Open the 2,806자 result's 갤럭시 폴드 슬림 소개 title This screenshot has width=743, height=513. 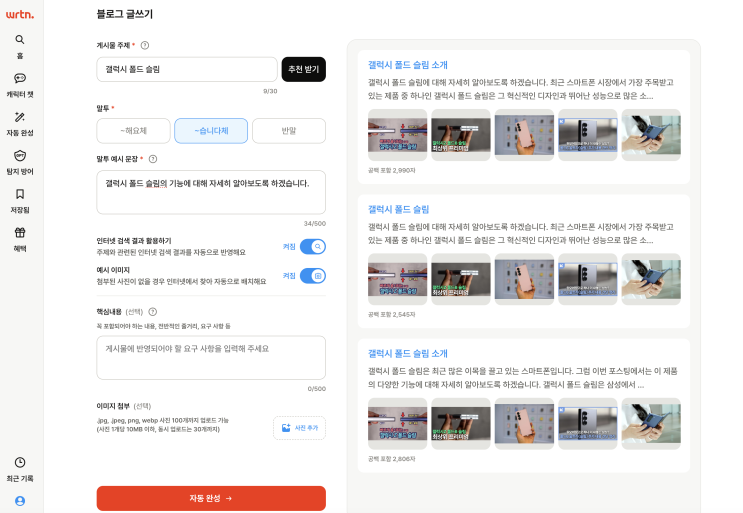pyautogui.click(x=408, y=353)
